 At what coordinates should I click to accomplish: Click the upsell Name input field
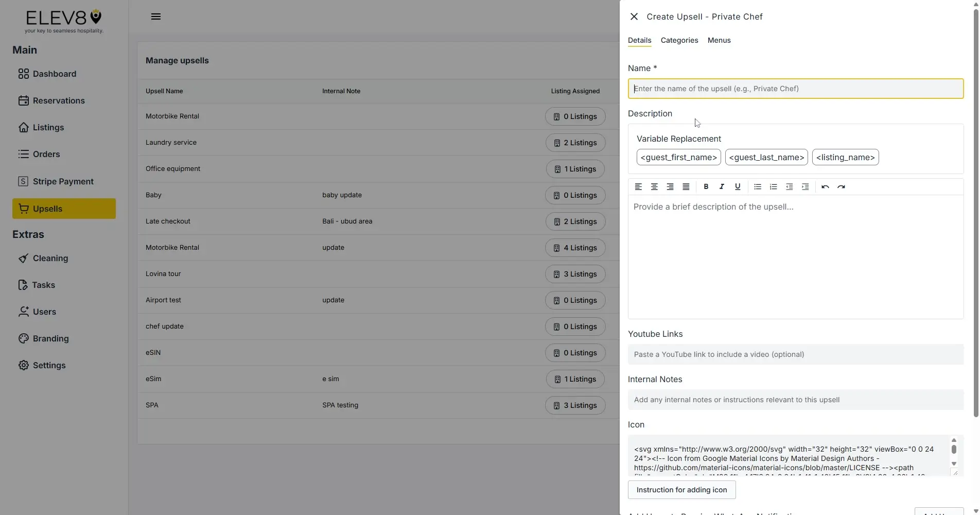(795, 88)
